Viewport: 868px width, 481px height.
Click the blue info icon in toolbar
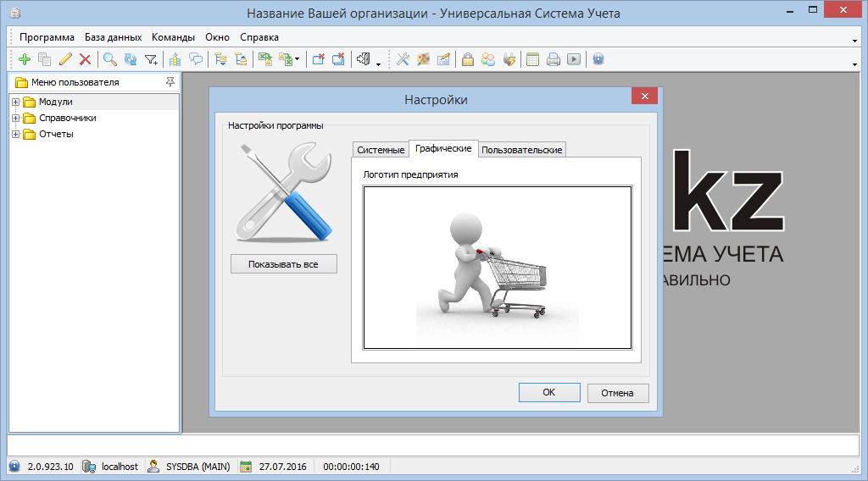[598, 59]
